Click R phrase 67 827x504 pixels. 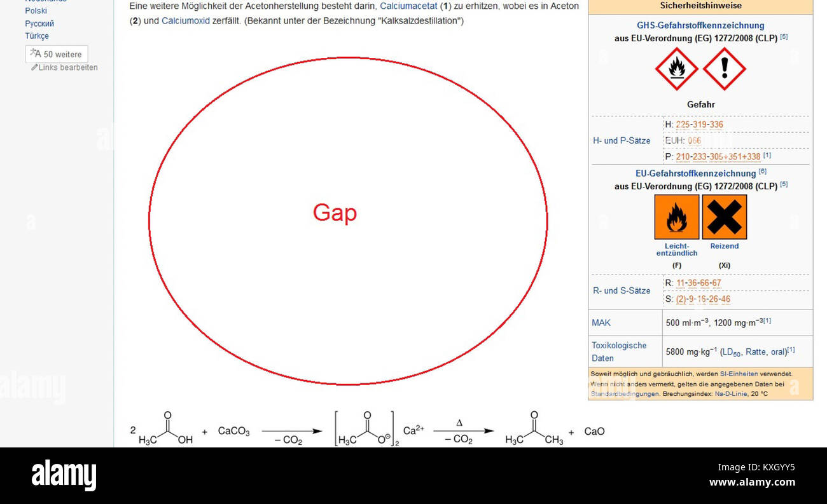point(717,283)
